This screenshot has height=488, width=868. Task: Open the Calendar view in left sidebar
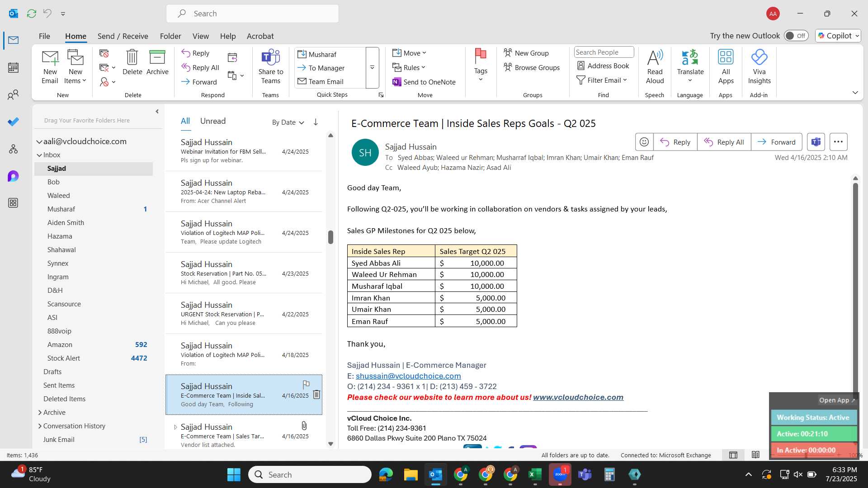pos(13,68)
